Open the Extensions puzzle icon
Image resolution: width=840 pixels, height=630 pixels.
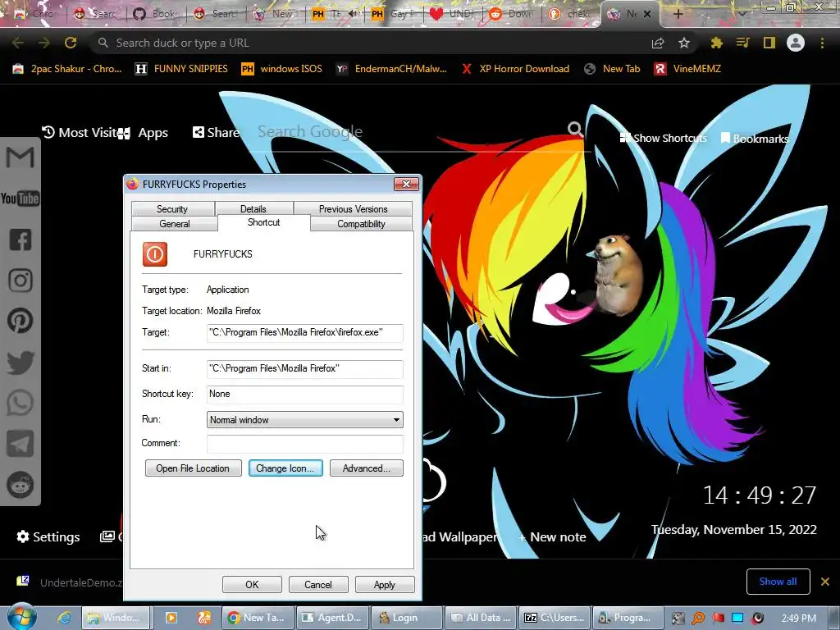(716, 43)
